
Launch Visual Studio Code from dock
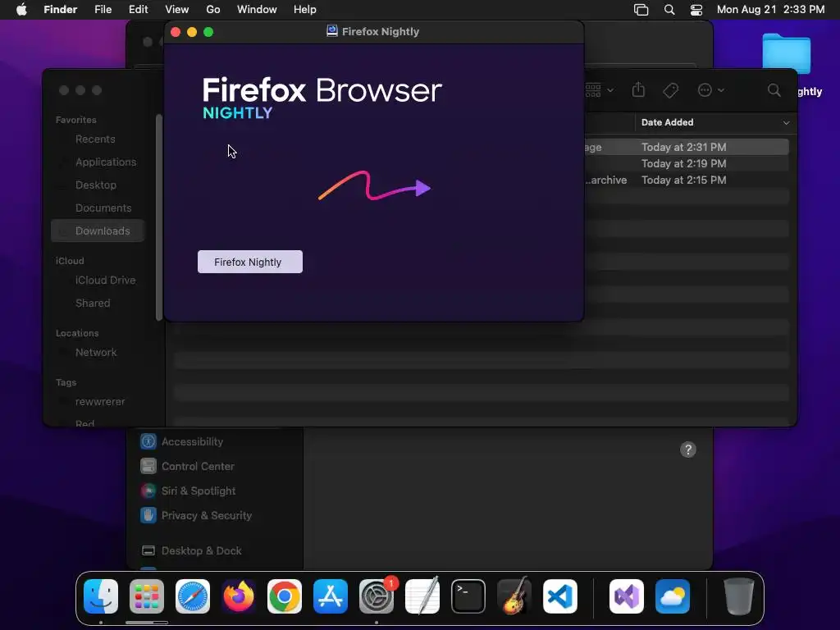click(560, 596)
